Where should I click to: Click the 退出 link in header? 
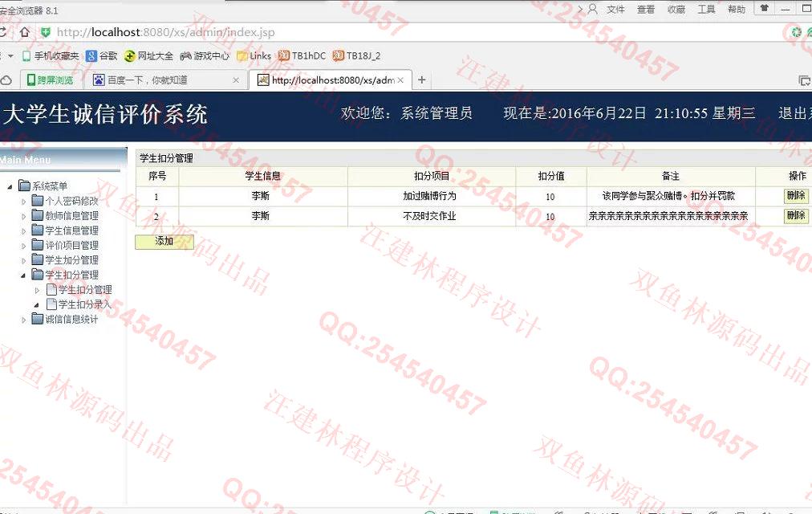[x=795, y=113]
